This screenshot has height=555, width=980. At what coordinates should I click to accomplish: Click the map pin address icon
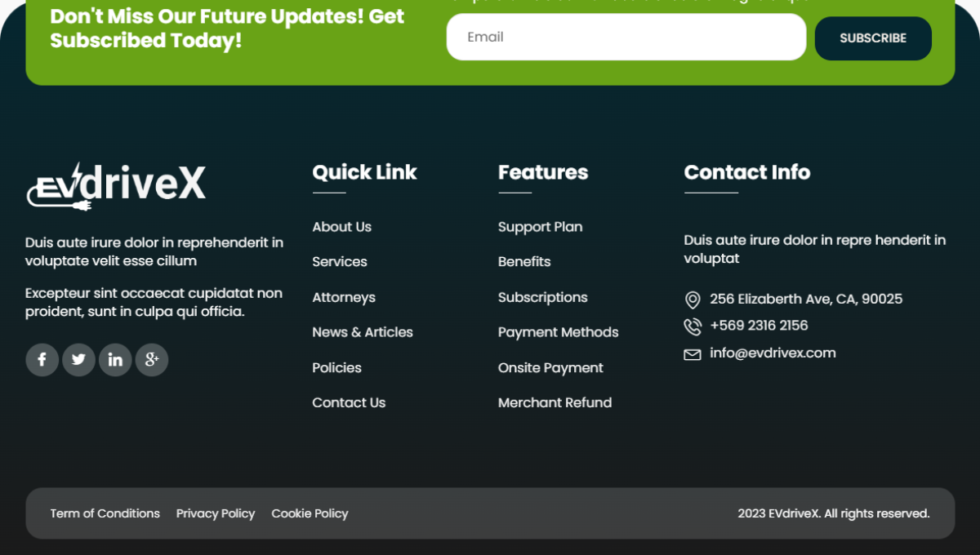(693, 300)
